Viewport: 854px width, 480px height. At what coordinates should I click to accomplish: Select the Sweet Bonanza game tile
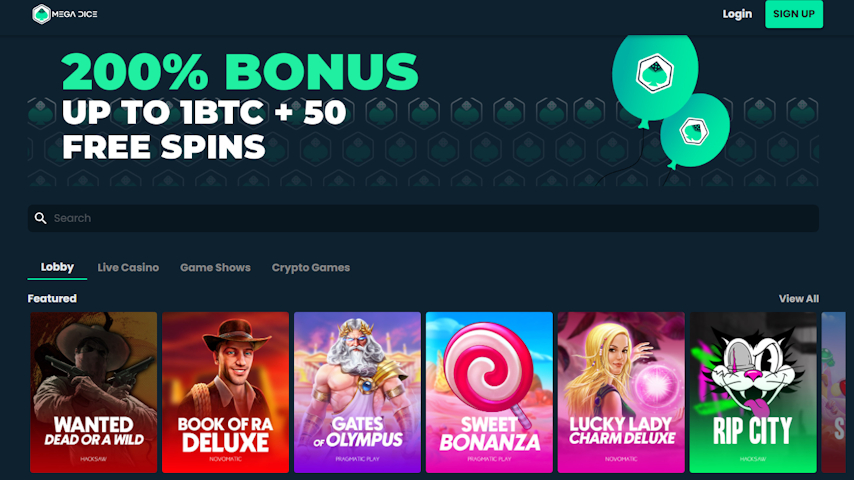[x=489, y=392]
